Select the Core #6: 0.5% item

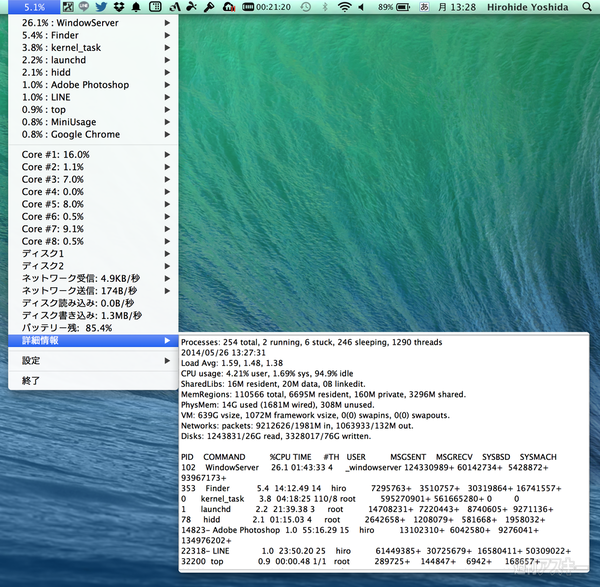point(93,216)
